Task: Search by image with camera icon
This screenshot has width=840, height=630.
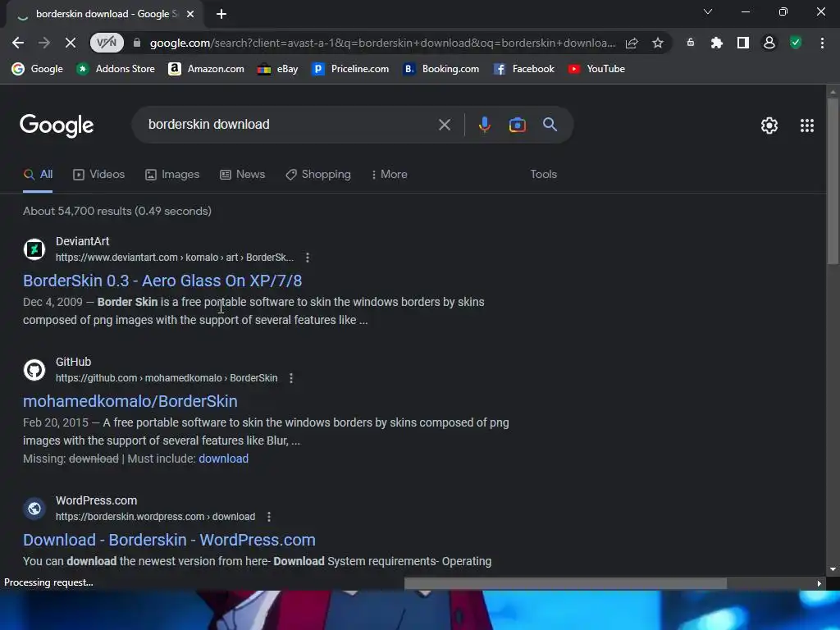Action: pos(517,125)
